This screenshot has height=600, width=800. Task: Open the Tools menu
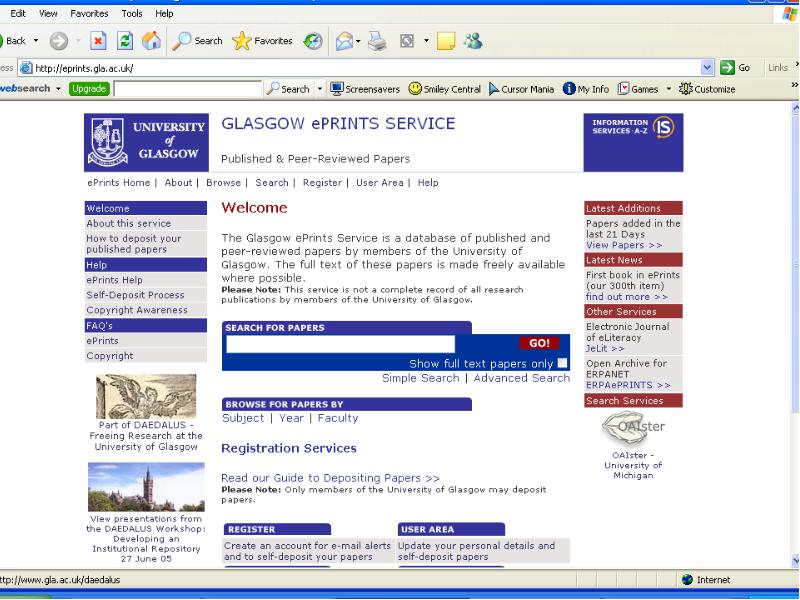(x=132, y=14)
